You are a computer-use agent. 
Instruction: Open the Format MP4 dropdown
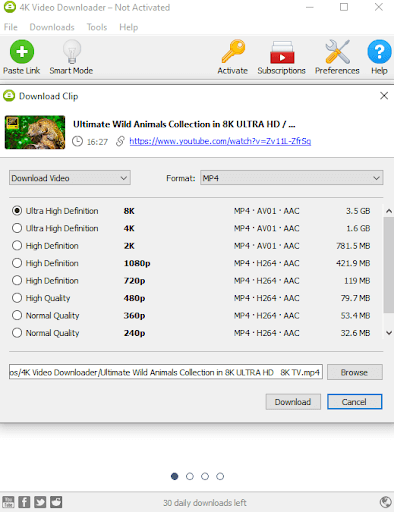tap(292, 178)
